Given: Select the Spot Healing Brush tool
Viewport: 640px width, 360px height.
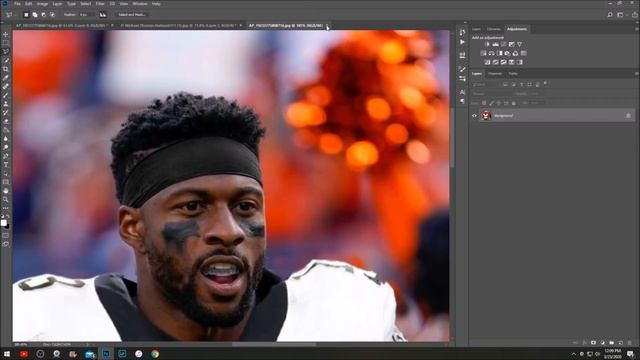Looking at the screenshot, I should (6, 87).
